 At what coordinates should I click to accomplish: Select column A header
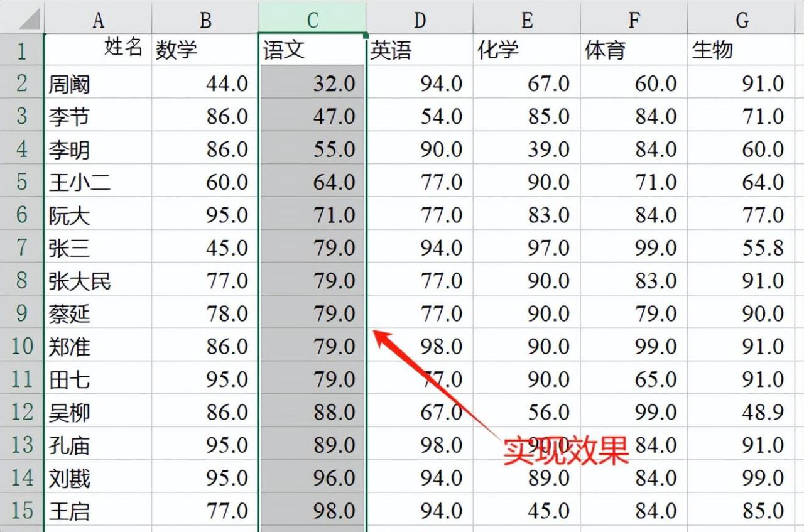(x=97, y=18)
